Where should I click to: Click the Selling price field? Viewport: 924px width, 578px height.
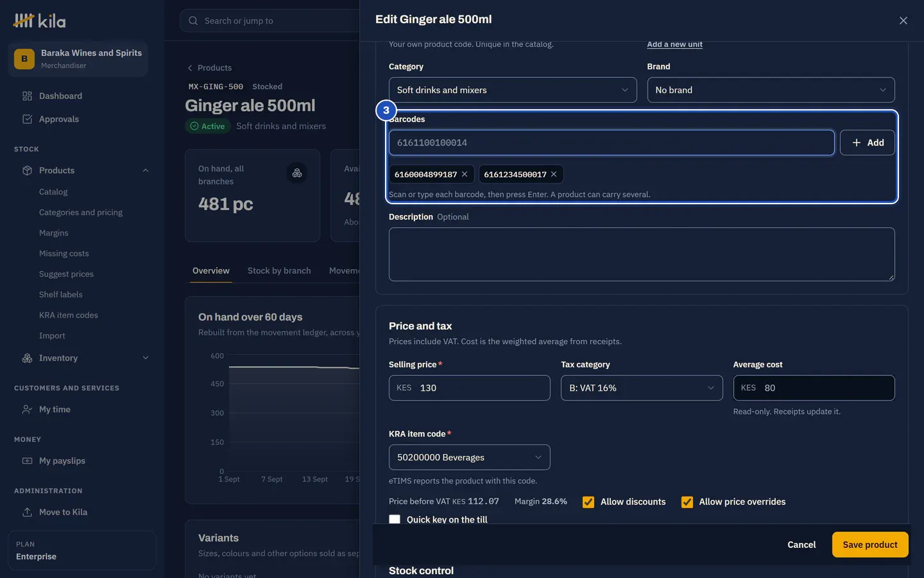coord(470,388)
